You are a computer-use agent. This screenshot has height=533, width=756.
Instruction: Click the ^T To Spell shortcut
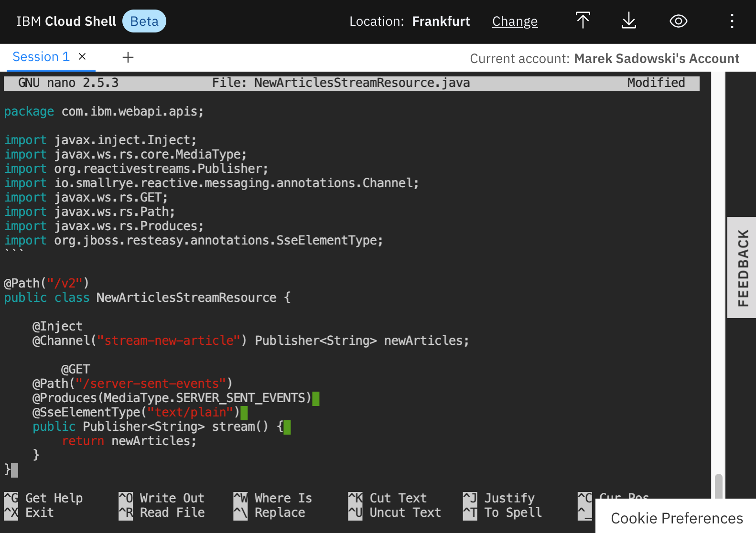[502, 512]
